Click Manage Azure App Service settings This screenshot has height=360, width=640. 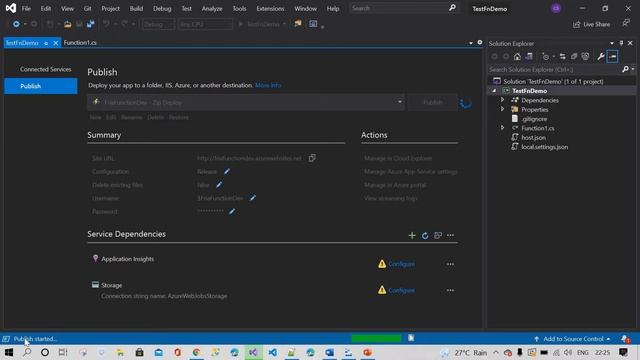tap(411, 171)
